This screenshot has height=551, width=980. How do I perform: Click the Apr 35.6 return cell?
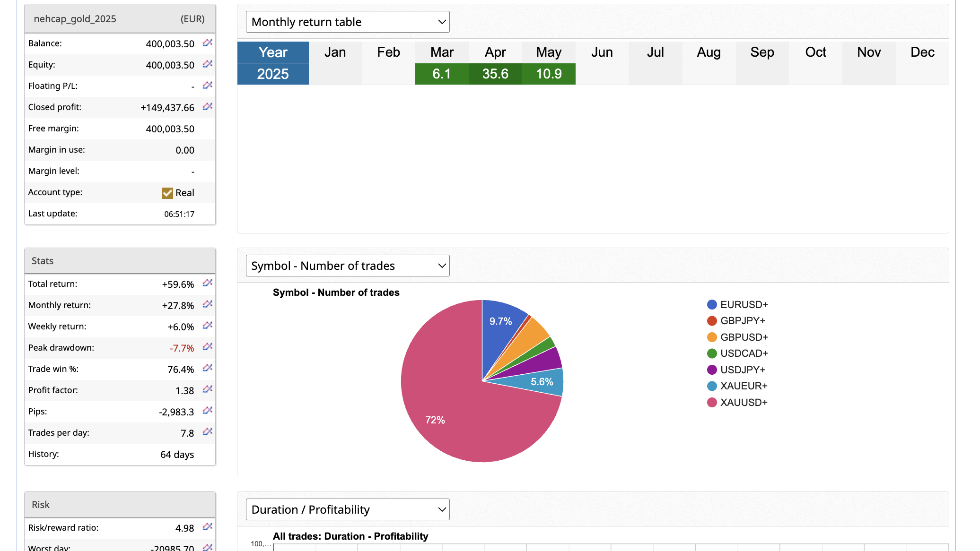tap(495, 74)
